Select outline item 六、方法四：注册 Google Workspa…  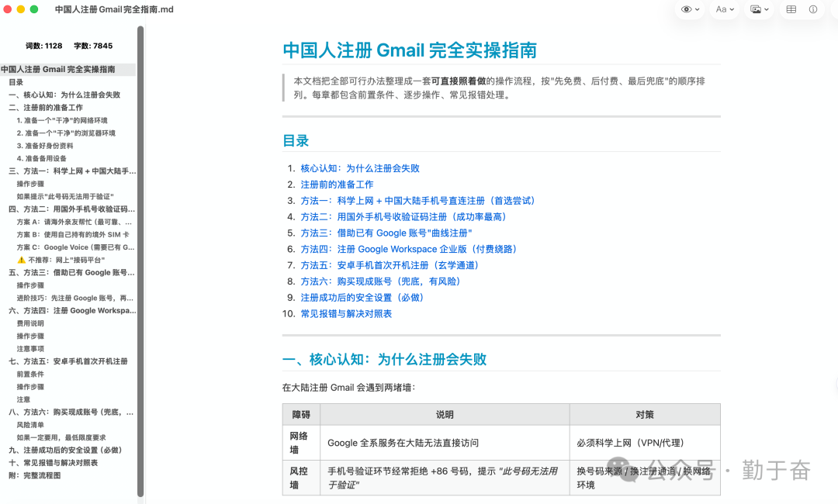pos(73,311)
